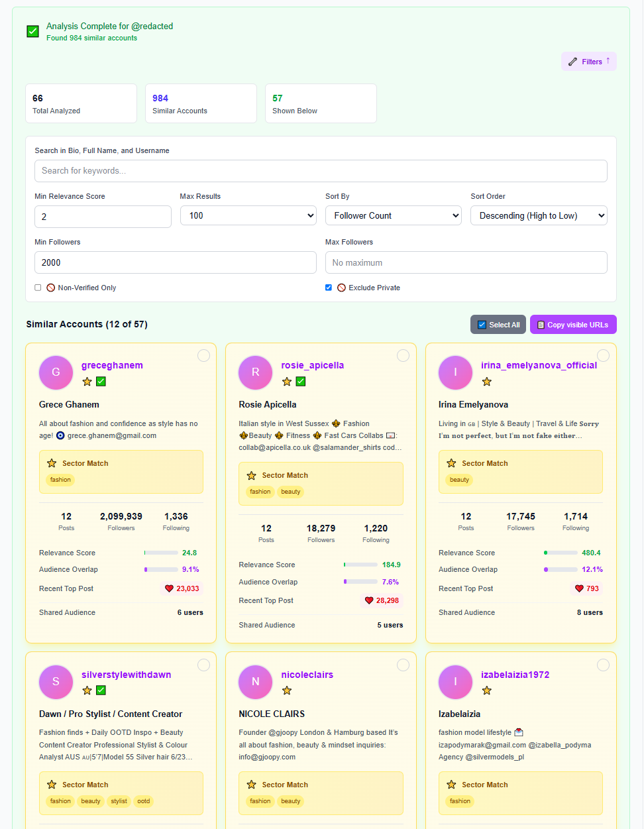Select the nicoleclairs card selection circle
The image size is (644, 829).
(403, 665)
